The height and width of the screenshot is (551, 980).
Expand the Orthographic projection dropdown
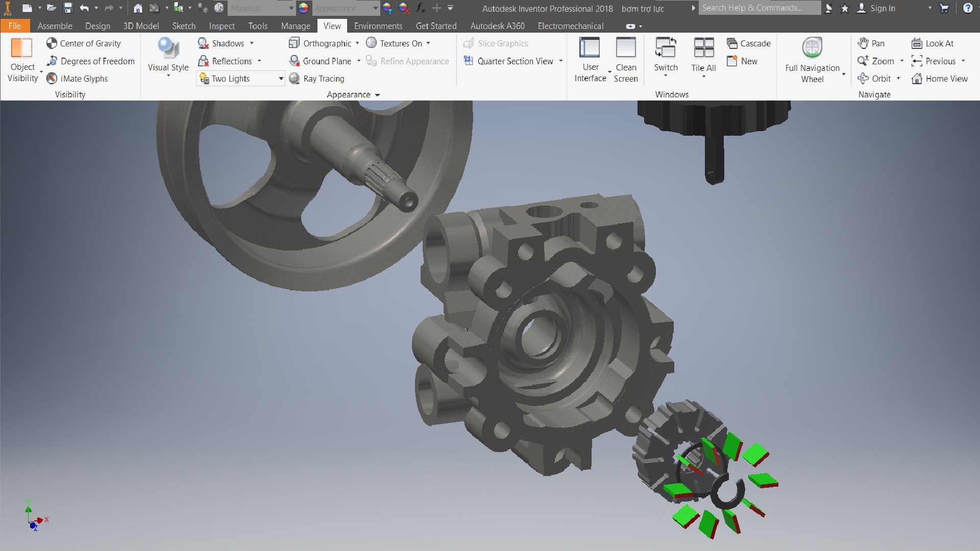357,43
